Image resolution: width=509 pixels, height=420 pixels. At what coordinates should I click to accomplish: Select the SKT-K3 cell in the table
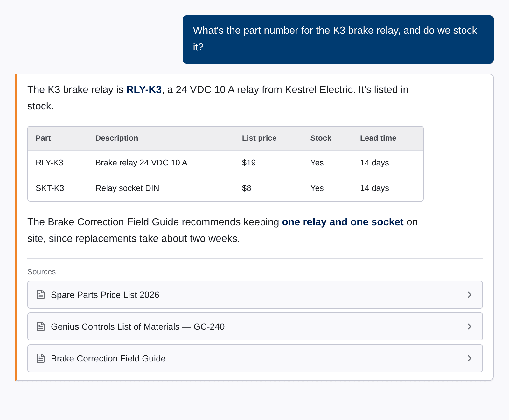[x=50, y=188]
